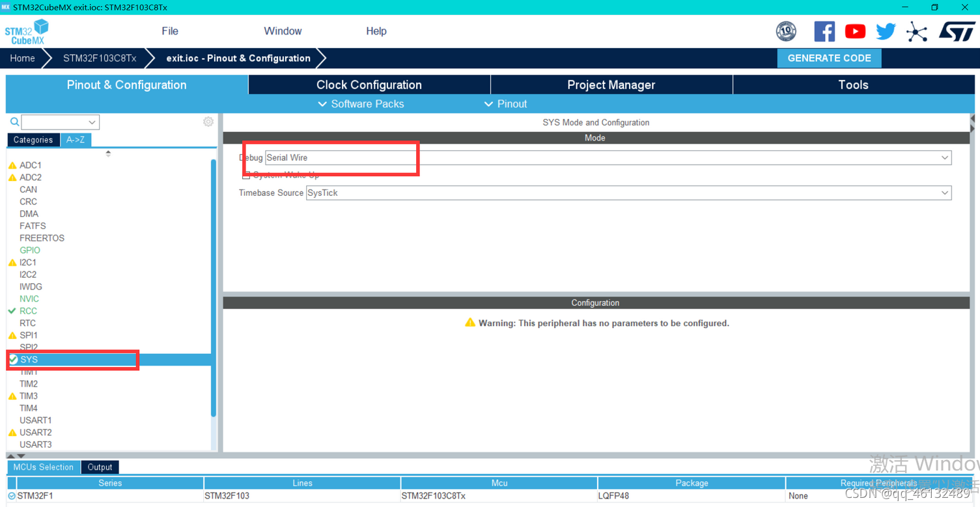Click the search magnifier icon

[14, 122]
